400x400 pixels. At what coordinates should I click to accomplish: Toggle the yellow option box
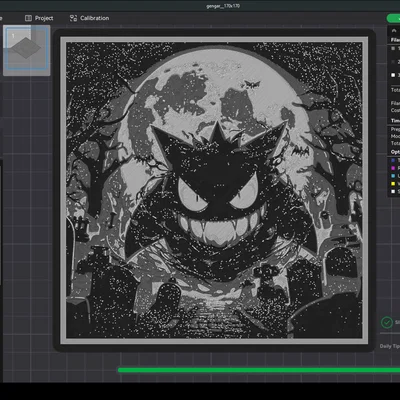(x=393, y=184)
